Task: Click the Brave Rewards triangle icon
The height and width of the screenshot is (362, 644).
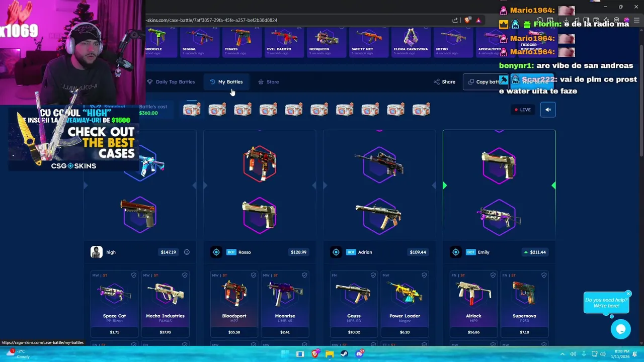Action: click(478, 20)
